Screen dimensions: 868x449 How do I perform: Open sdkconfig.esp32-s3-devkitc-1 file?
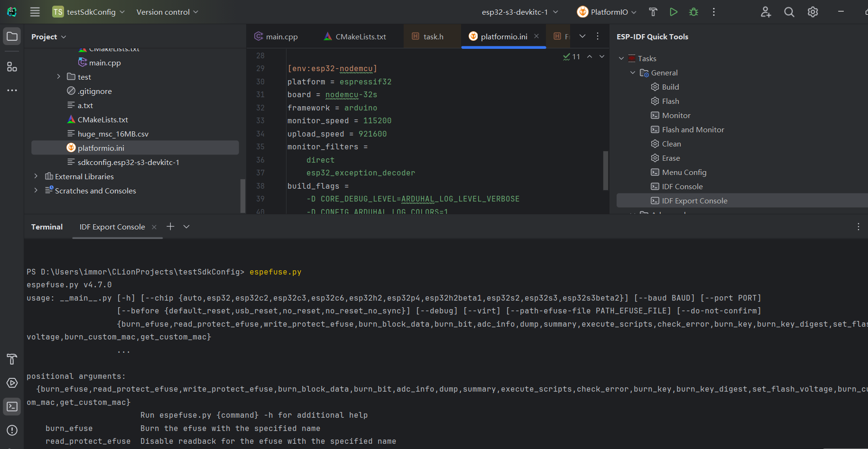pos(123,162)
